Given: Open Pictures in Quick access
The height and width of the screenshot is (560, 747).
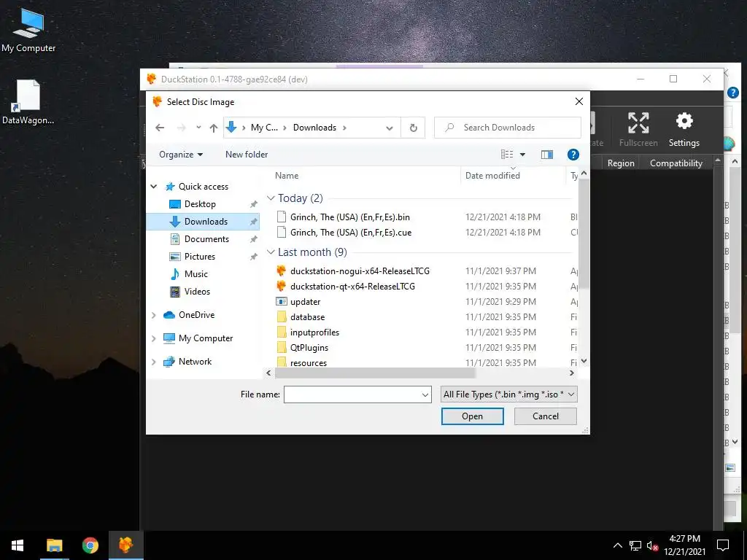Looking at the screenshot, I should (x=200, y=257).
